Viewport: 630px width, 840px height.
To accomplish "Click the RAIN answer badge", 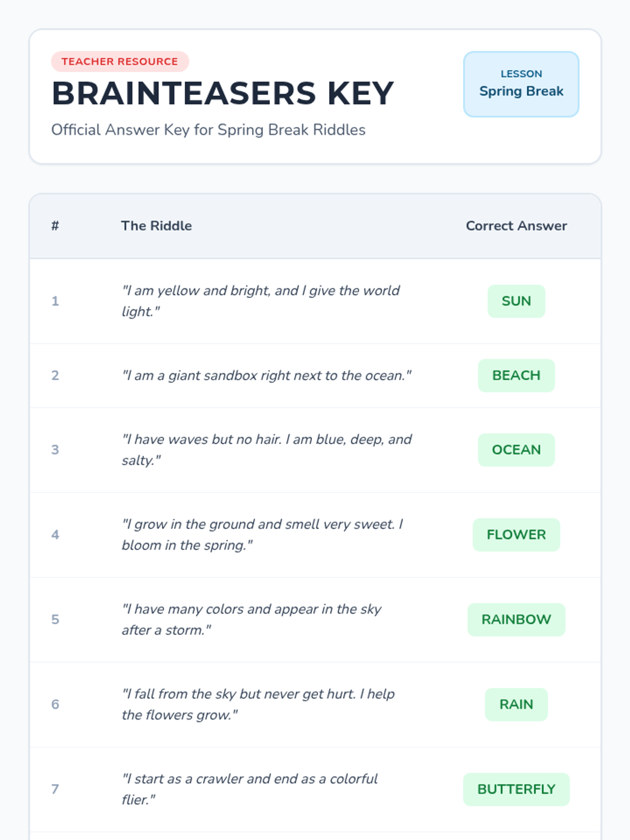I will click(516, 705).
